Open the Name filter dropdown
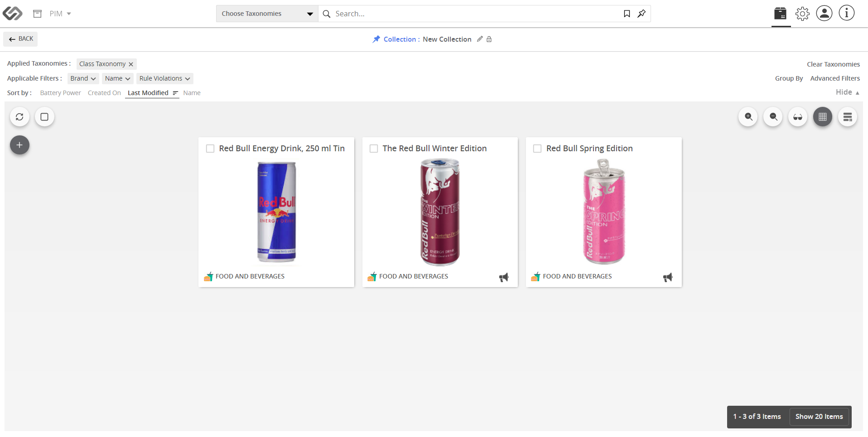Viewport: 868px width, 437px height. coord(117,78)
